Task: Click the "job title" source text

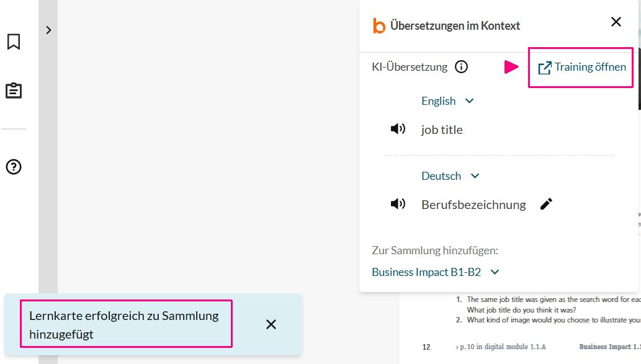Action: 442,130
